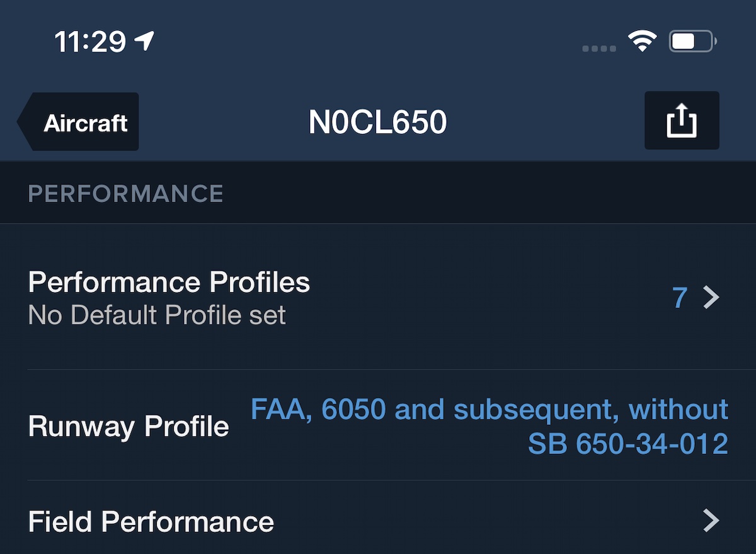The image size is (756, 554).
Task: Expand Performance Profiles chevron arrow
Action: 711,297
